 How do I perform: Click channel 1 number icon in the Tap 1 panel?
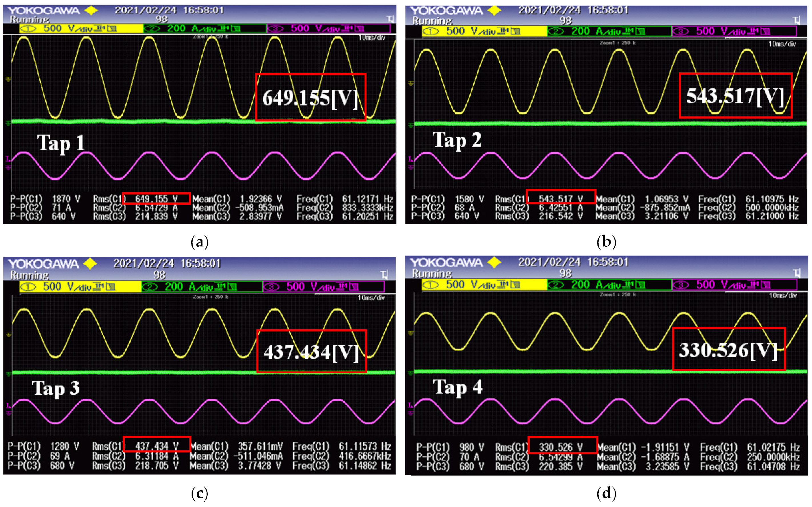(29, 29)
